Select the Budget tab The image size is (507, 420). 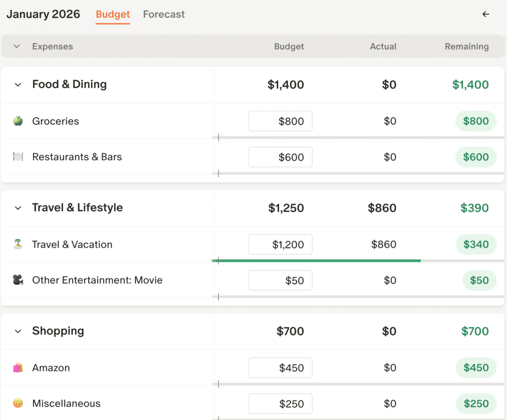click(113, 14)
